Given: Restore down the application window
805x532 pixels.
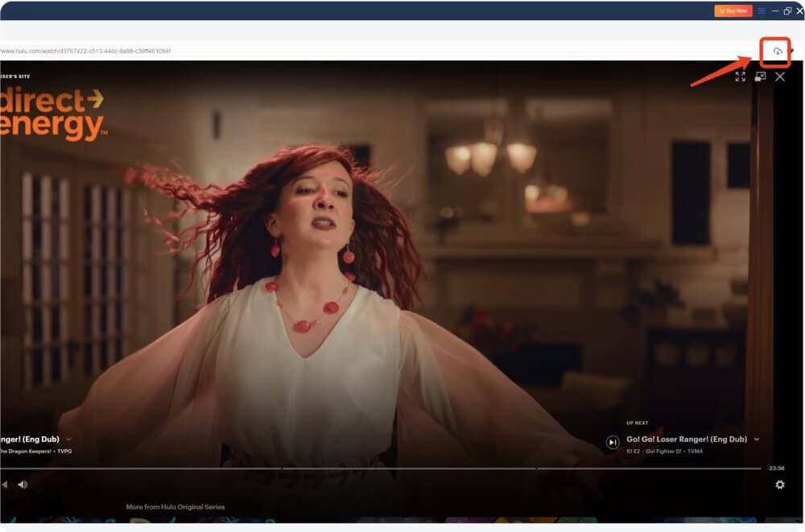Looking at the screenshot, I should coord(787,10).
